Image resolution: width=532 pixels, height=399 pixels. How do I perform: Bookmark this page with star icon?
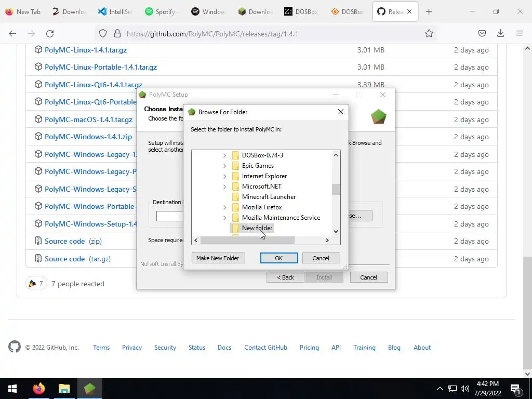coord(429,33)
